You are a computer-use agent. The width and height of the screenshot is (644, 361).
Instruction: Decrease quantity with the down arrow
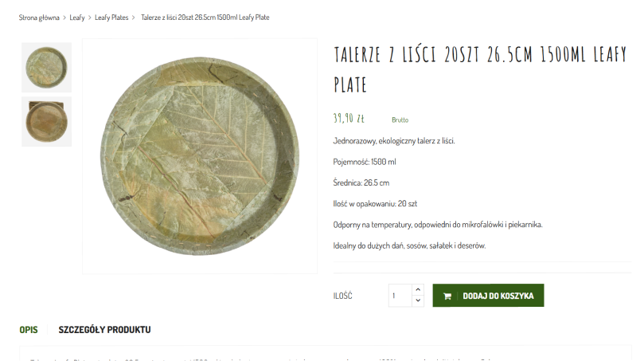pyautogui.click(x=418, y=300)
